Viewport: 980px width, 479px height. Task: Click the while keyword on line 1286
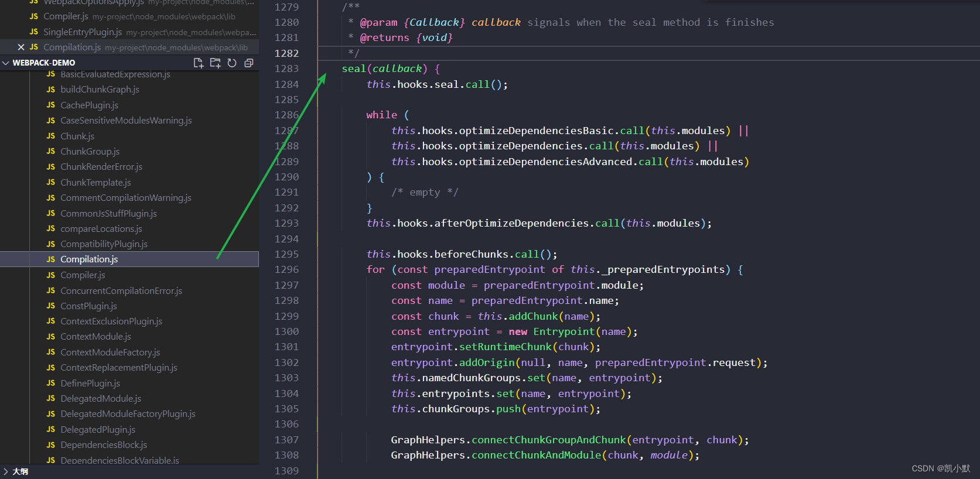click(x=382, y=115)
